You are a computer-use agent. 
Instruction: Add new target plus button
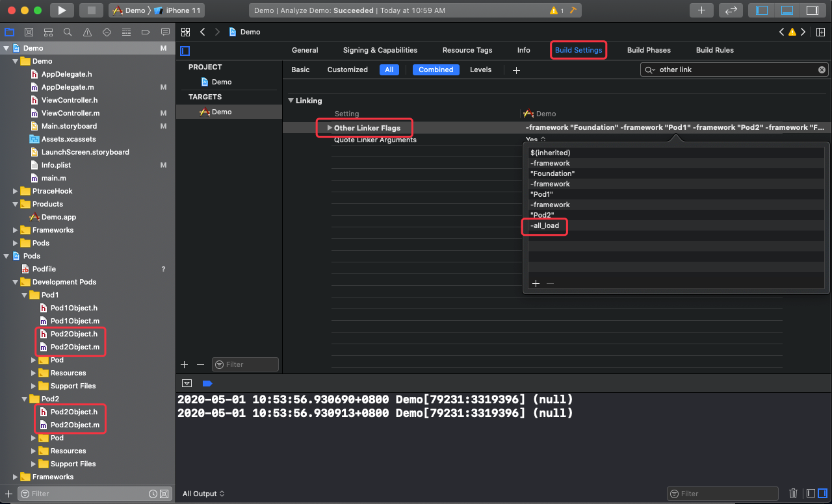tap(185, 365)
